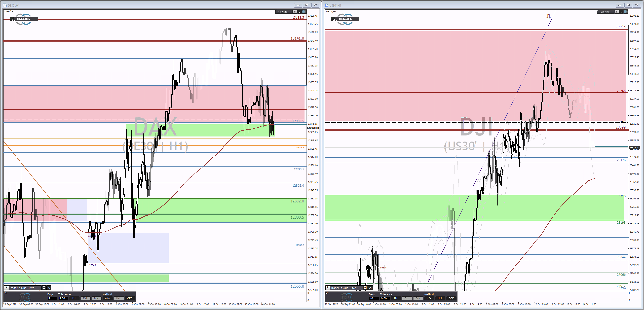Click the PRIAX logo in DE30 control bar
Viewport: 644px width, 310px height.
[x=25, y=297]
